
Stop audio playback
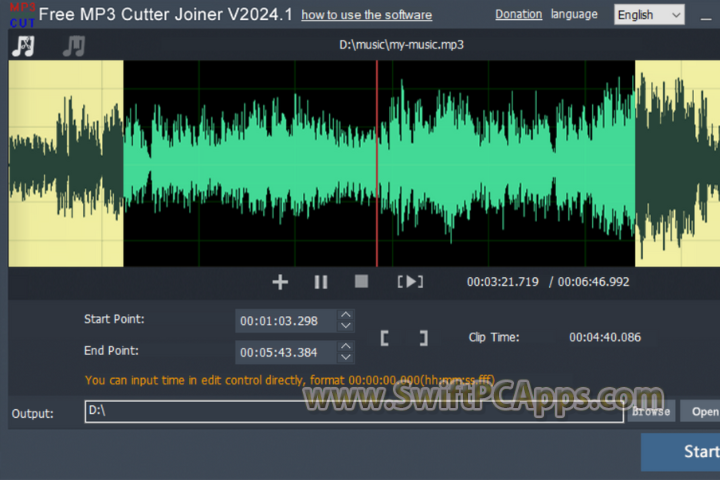(361, 281)
